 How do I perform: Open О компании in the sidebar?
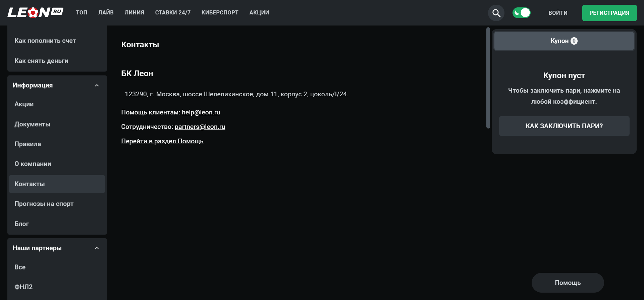(x=57, y=164)
